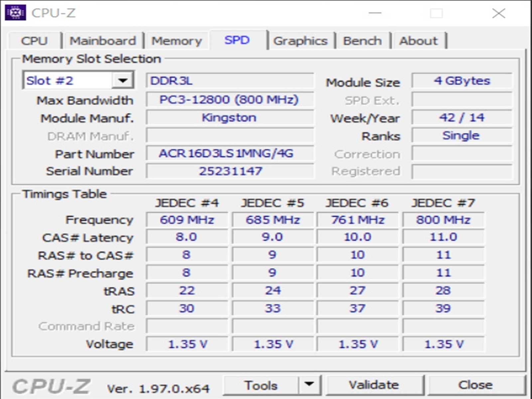This screenshot has width=532, height=399.
Task: Select the Single ranks value
Action: point(462,135)
